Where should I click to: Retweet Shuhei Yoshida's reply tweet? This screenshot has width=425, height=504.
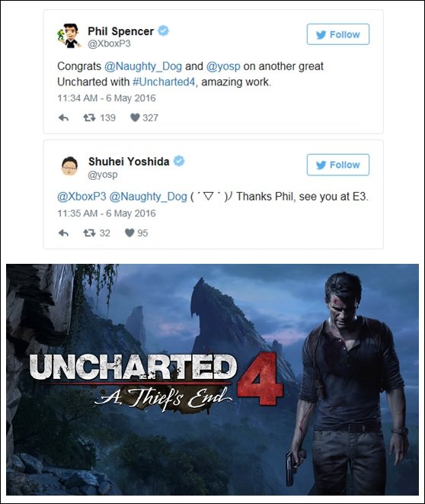[x=89, y=233]
